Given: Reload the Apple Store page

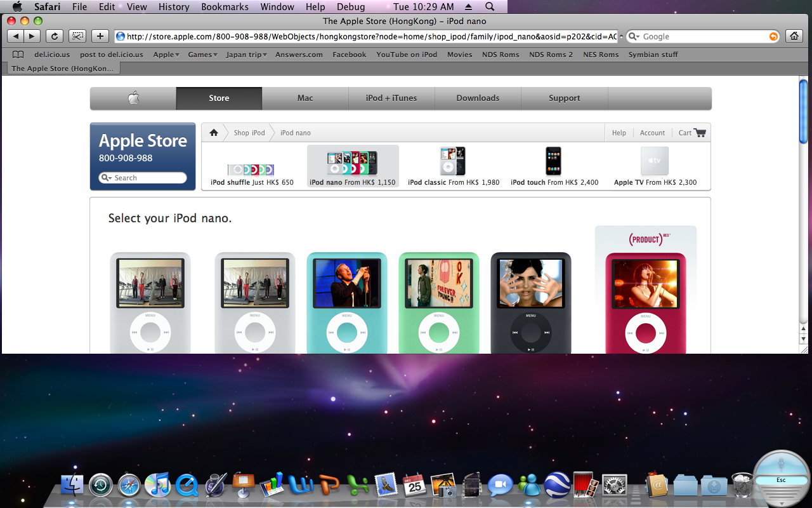Looking at the screenshot, I should pyautogui.click(x=55, y=36).
